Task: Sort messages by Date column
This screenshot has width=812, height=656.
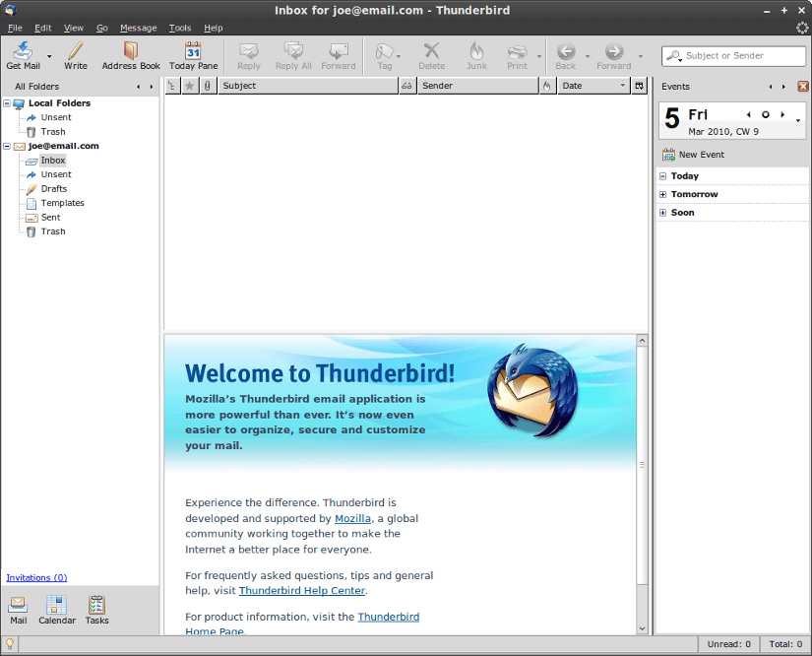Action: pyautogui.click(x=593, y=86)
